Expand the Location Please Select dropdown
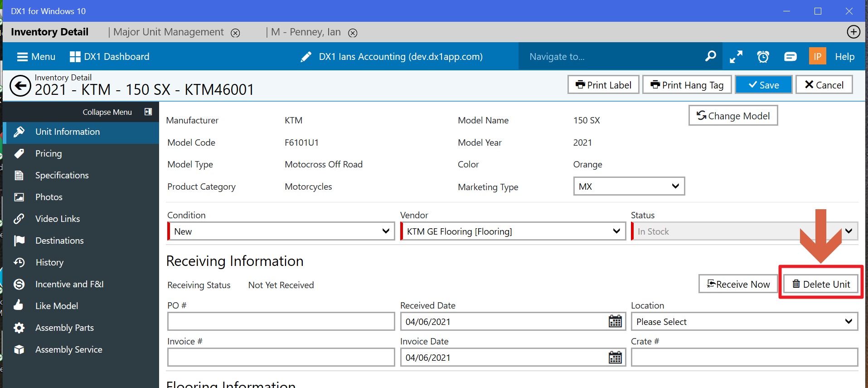868x388 pixels. 744,321
